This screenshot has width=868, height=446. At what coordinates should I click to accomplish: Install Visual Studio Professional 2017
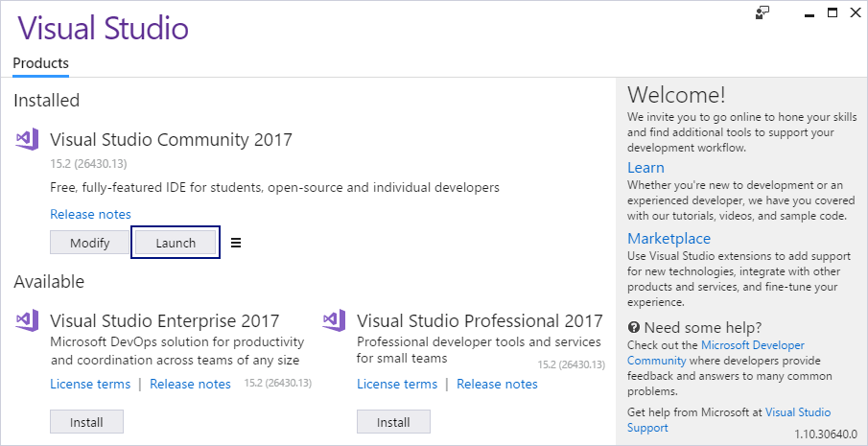point(393,422)
